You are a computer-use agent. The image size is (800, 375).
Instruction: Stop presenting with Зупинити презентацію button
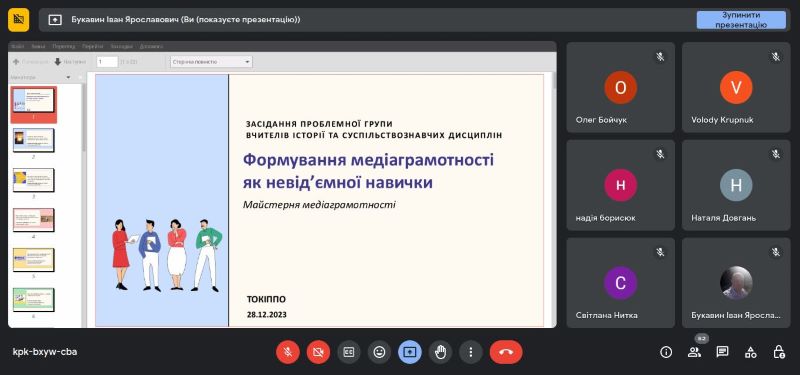(x=741, y=19)
